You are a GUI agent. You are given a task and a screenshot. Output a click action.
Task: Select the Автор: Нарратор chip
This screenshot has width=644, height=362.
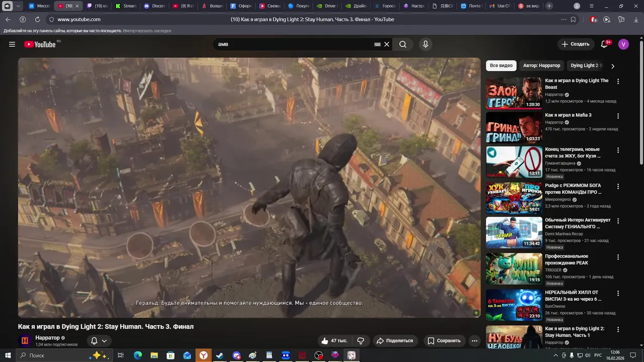541,65
